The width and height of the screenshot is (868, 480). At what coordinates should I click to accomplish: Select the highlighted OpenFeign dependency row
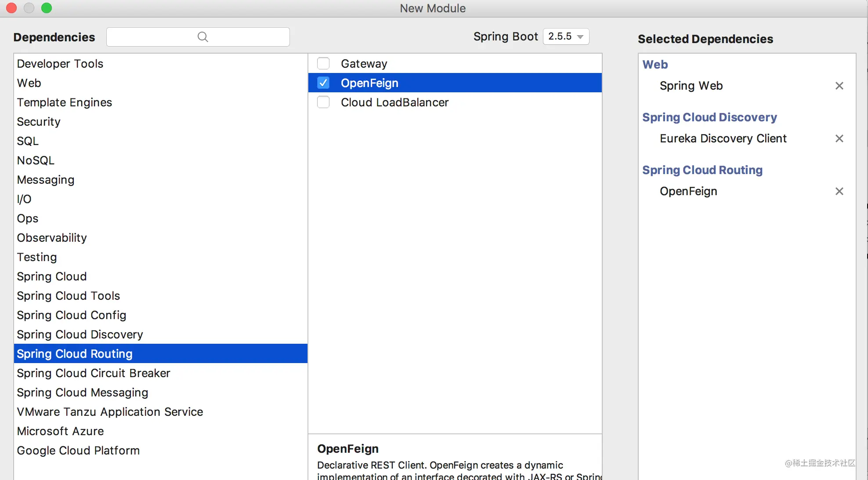click(455, 83)
